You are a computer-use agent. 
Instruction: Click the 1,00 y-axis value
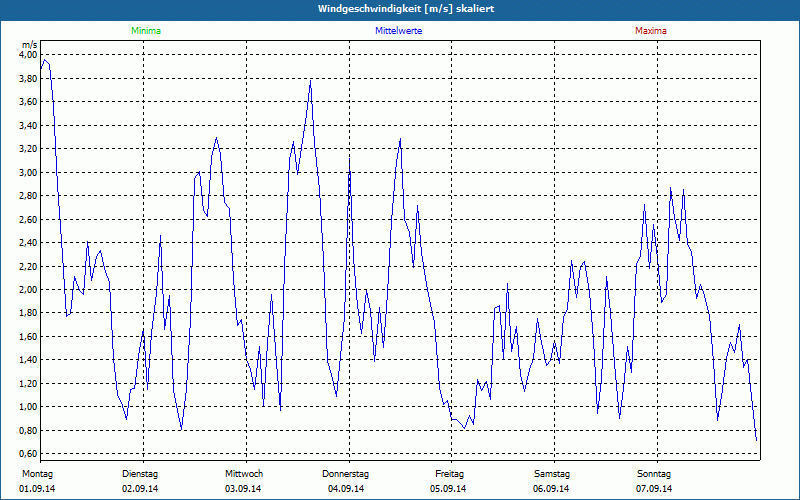pyautogui.click(x=29, y=407)
